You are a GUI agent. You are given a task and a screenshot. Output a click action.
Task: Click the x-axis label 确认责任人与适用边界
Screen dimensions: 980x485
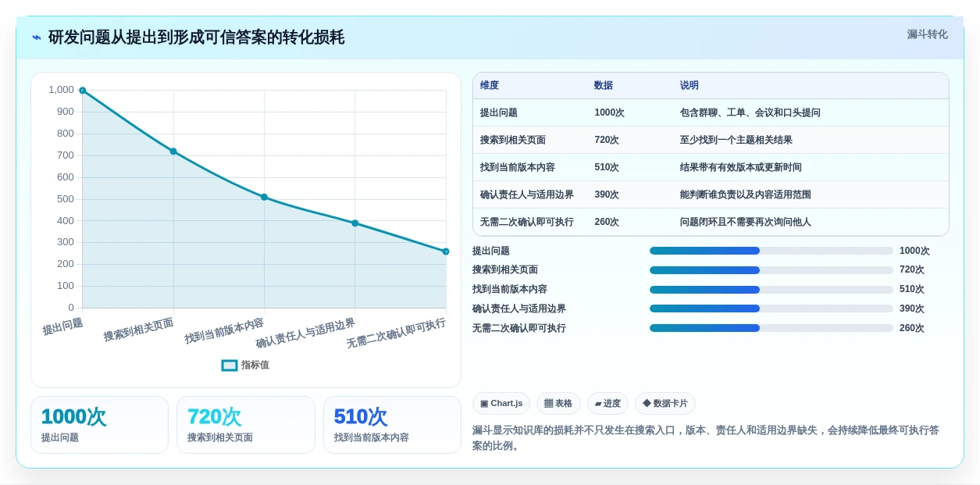(x=306, y=333)
